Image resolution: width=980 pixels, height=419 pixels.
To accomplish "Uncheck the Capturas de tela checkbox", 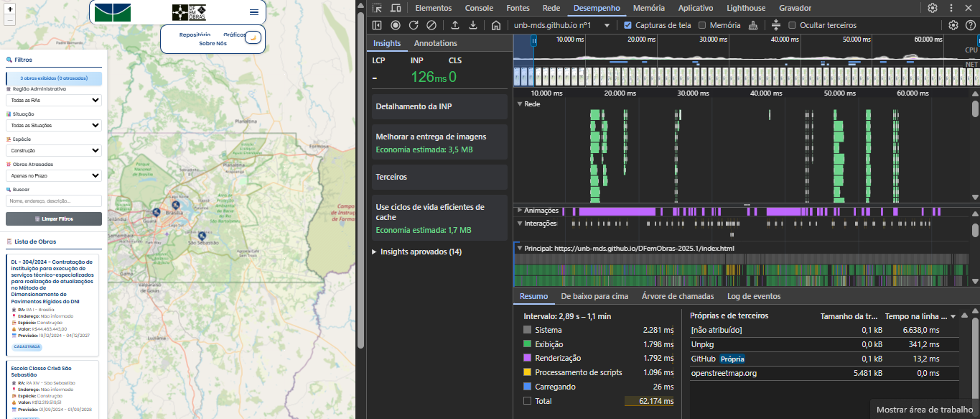I will (628, 25).
